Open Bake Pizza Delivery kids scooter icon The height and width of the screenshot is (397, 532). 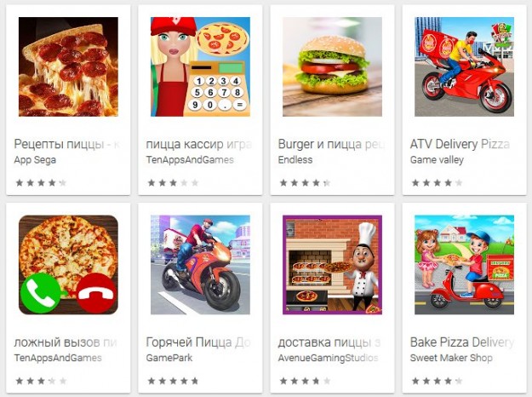464,265
